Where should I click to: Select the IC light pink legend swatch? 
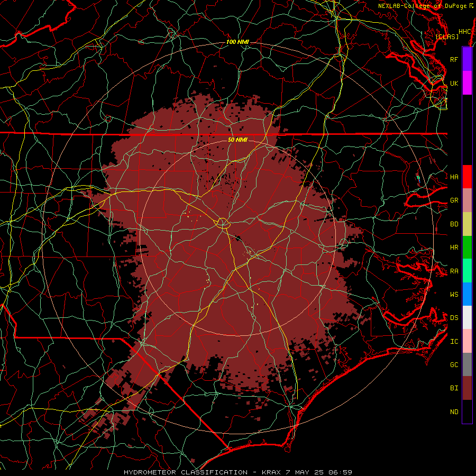click(467, 341)
